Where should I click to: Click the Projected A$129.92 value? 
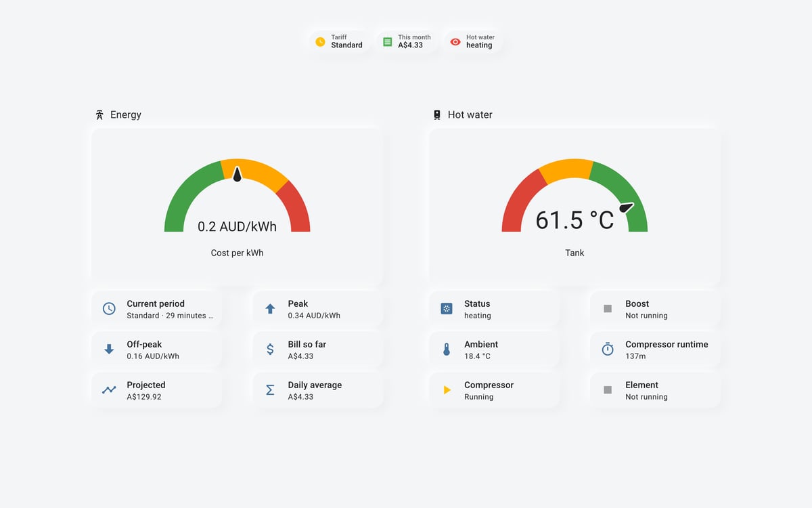coord(144,397)
